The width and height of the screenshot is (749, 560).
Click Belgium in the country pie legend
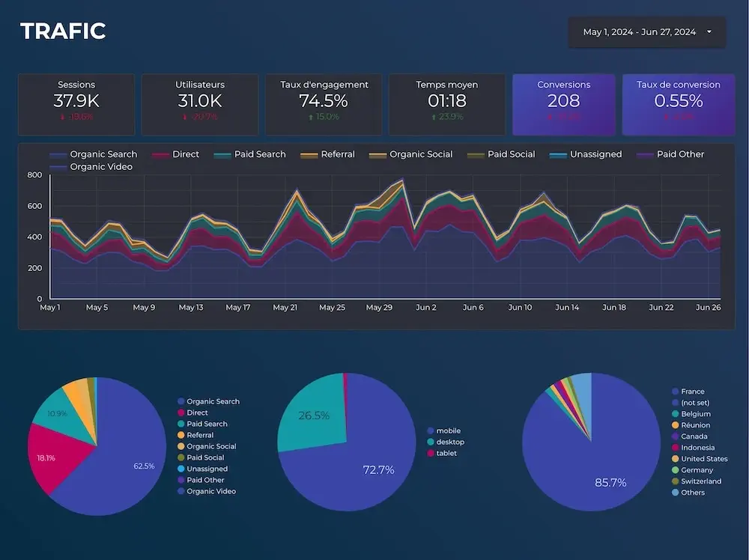click(695, 414)
